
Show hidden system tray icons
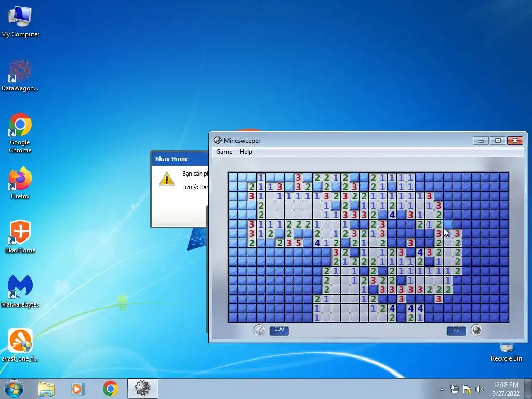(442, 389)
